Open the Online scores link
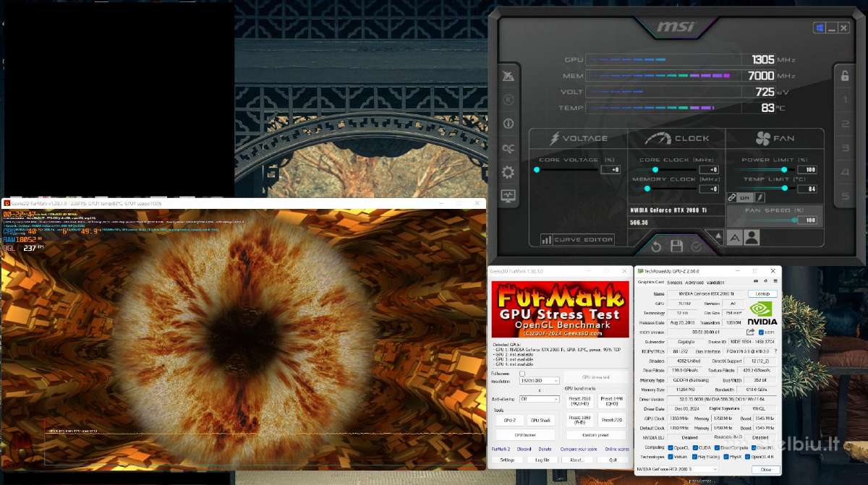 617,450
